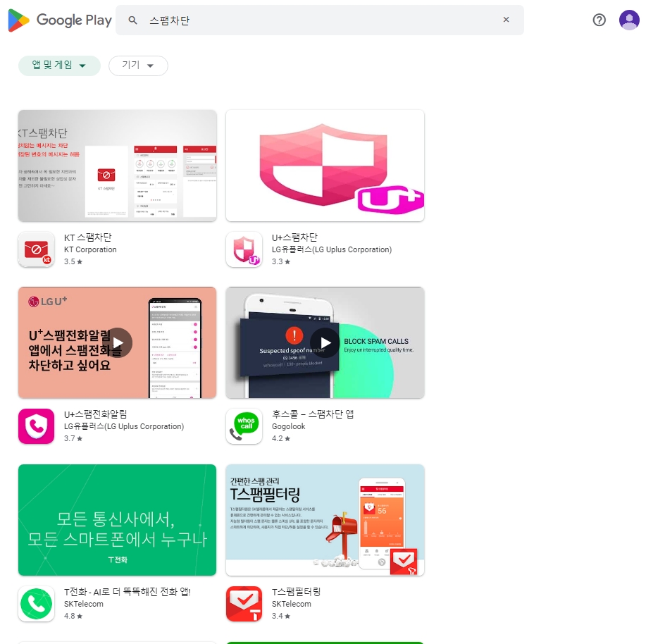Open the KT 스팸차단 app icon
646x644 pixels.
click(x=36, y=249)
